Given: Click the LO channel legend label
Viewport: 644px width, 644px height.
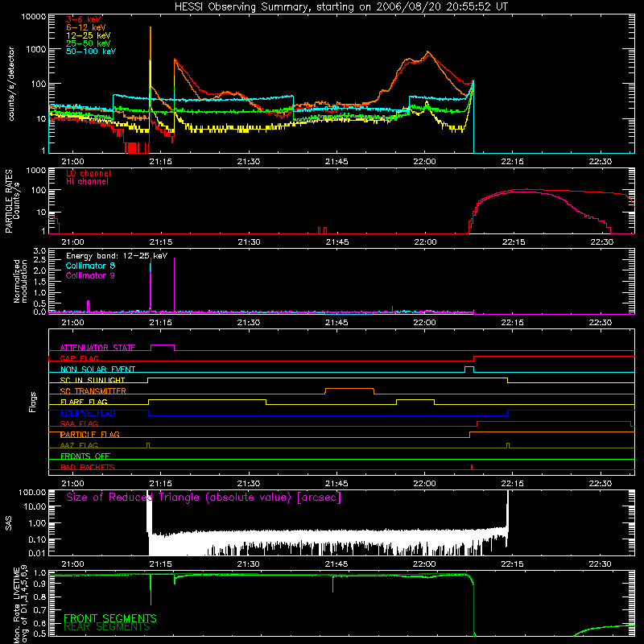Looking at the screenshot, I should point(89,173).
